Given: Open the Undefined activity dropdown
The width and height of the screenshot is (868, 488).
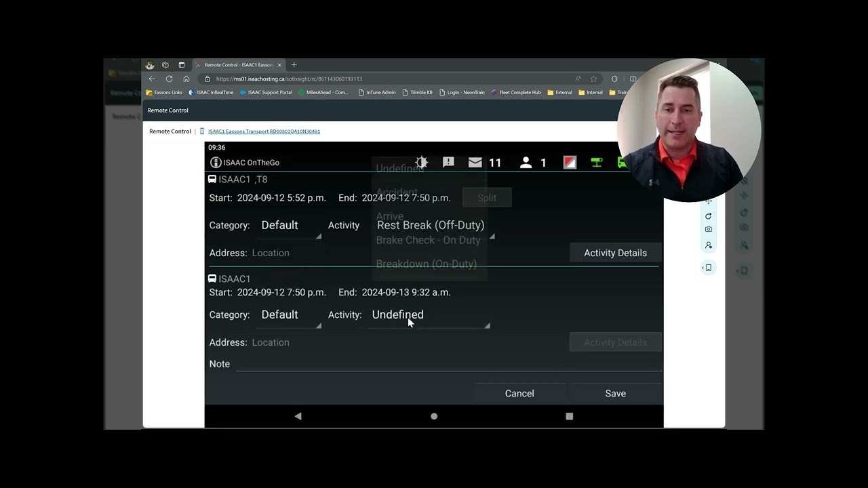Looking at the screenshot, I should click(429, 315).
